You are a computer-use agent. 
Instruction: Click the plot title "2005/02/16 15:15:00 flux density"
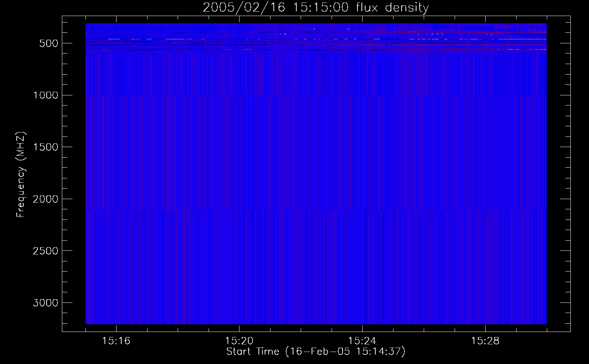(x=316, y=8)
